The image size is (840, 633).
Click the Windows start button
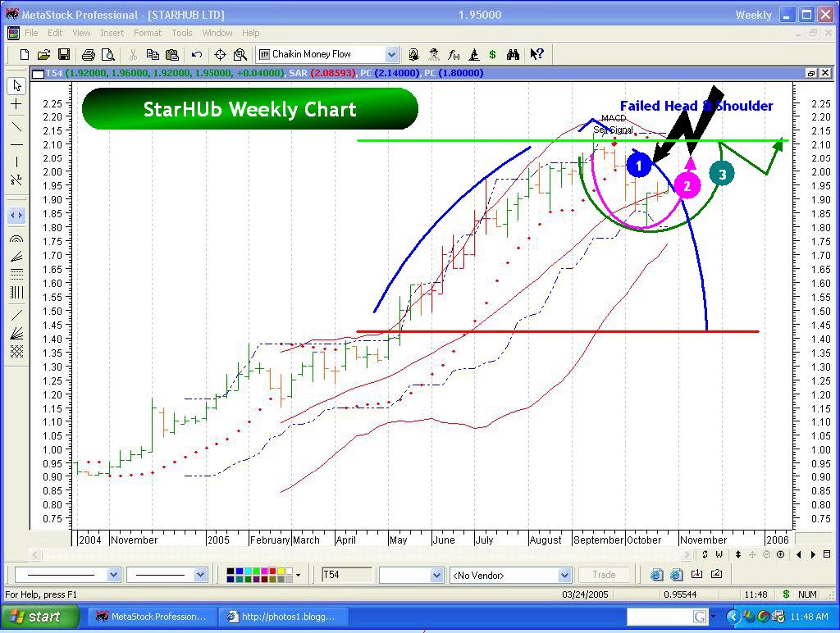(x=39, y=617)
